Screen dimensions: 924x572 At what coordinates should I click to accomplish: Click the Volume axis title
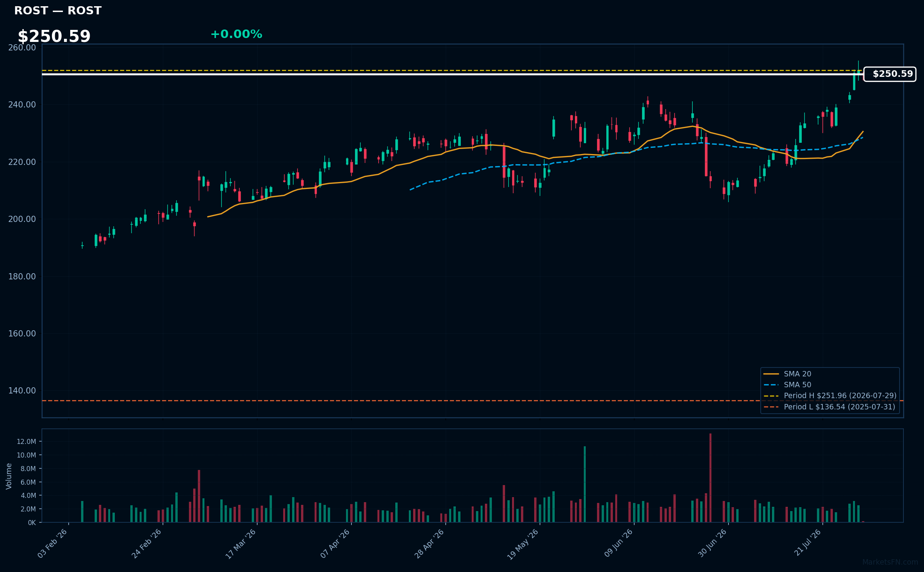tap(9, 476)
